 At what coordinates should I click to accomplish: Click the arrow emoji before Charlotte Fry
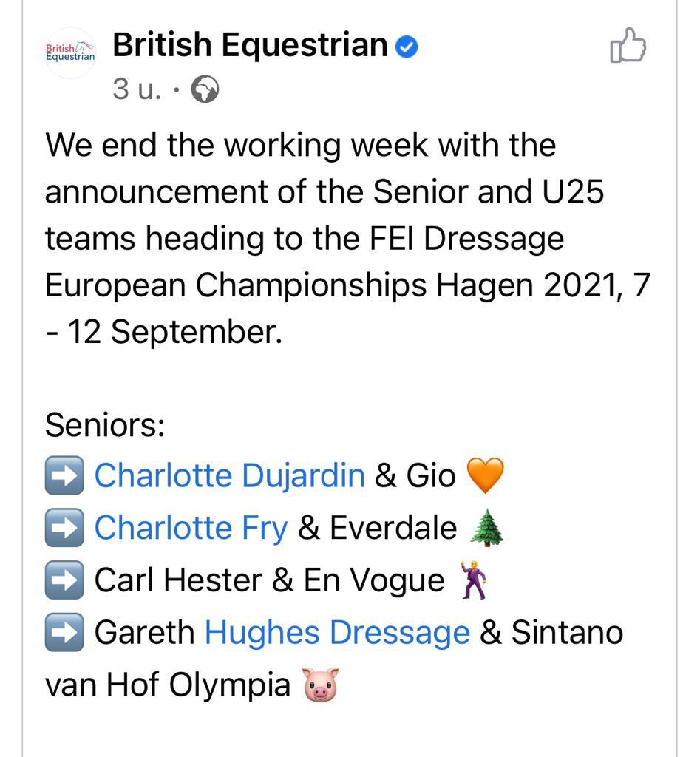pos(64,528)
